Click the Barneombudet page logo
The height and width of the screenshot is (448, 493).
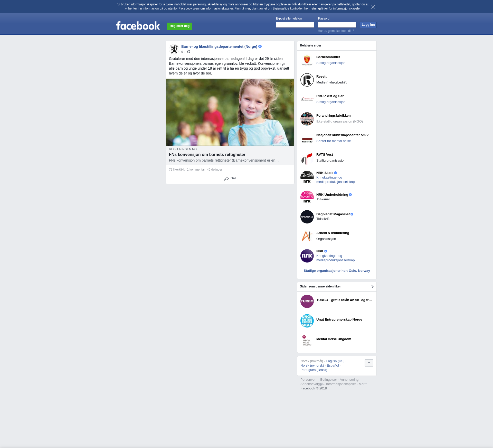click(307, 60)
